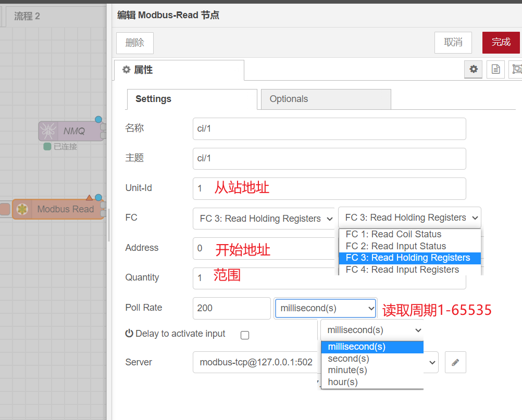Click the Unit-Id input field

click(329, 188)
